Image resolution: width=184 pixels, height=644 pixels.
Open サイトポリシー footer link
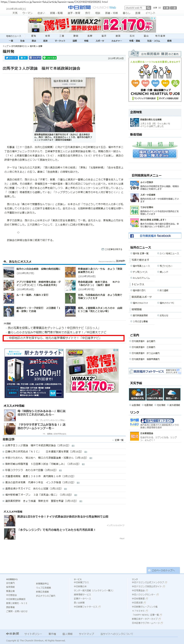(x=33, y=634)
